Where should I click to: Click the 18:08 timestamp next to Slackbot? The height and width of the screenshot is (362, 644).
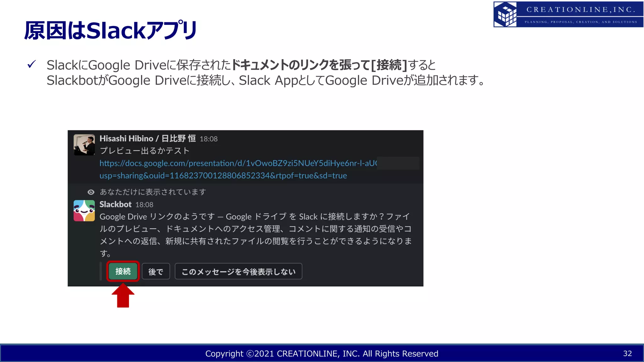[x=144, y=205]
